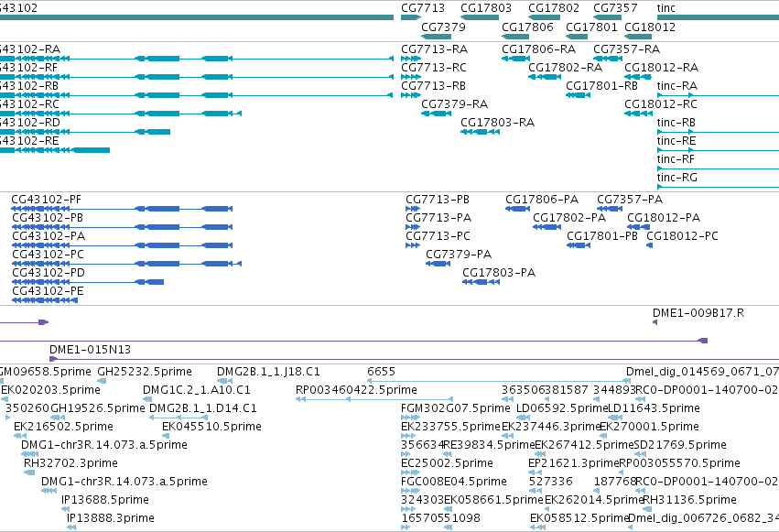
Task: Select protein CG17802-PA
Action: 547,227
